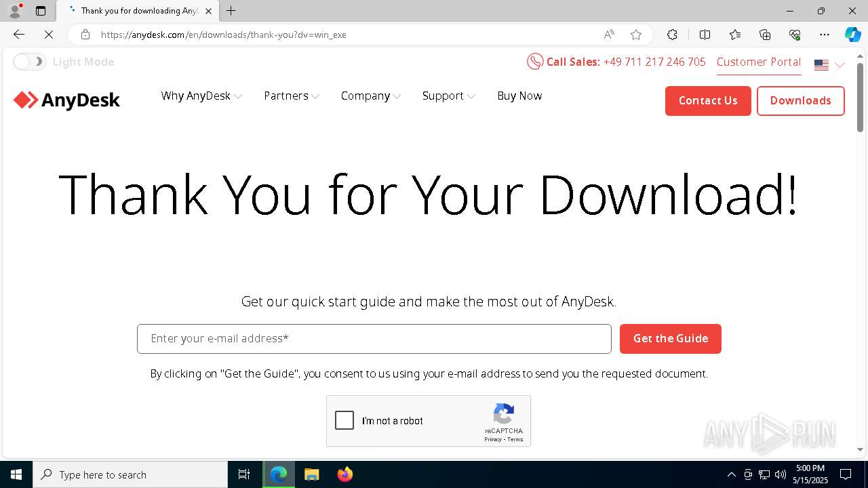Expand the Support menu

tap(449, 96)
